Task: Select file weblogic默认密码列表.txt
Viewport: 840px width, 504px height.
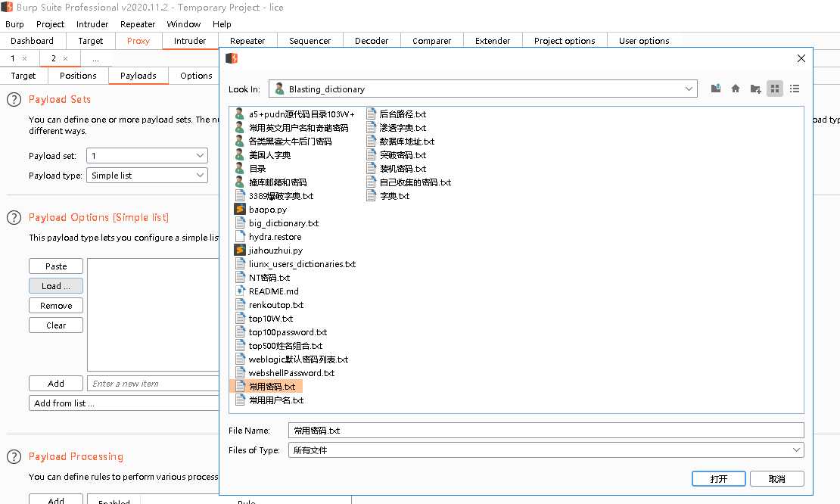Action: pos(292,359)
